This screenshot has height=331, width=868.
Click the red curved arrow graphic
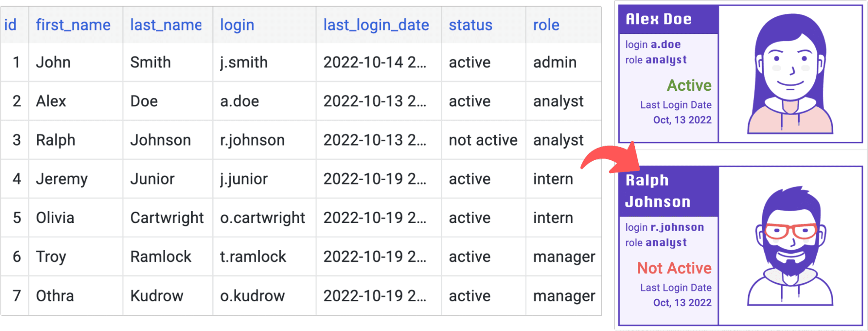click(x=608, y=156)
